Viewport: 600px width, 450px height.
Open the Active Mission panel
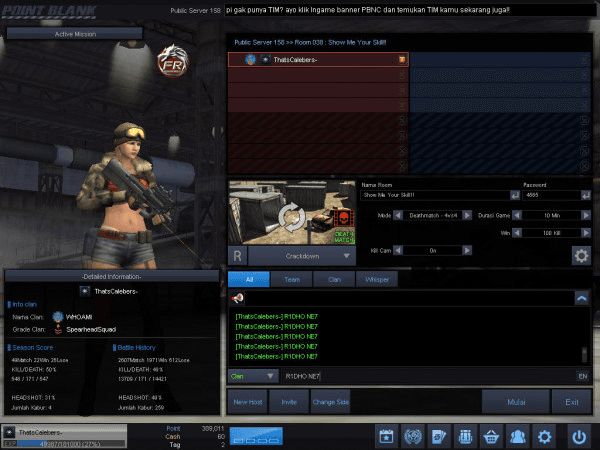click(x=75, y=34)
